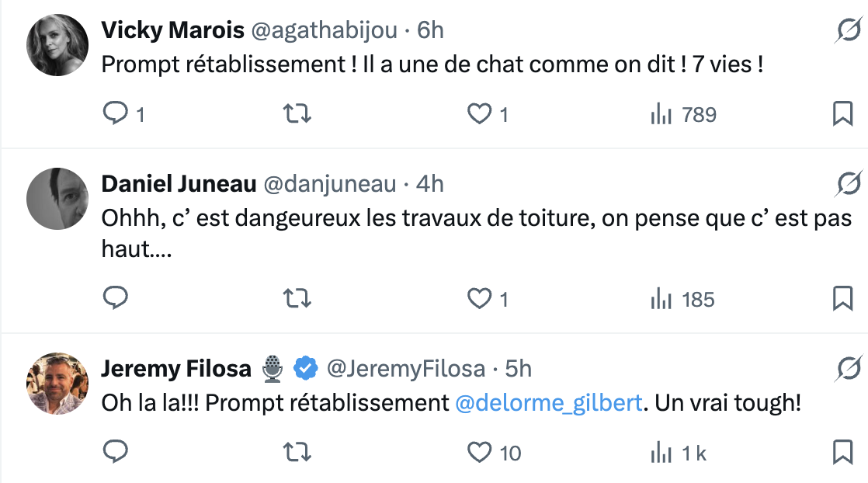
Task: Bookmark Daniel Juneau's tweet
Action: [x=842, y=298]
